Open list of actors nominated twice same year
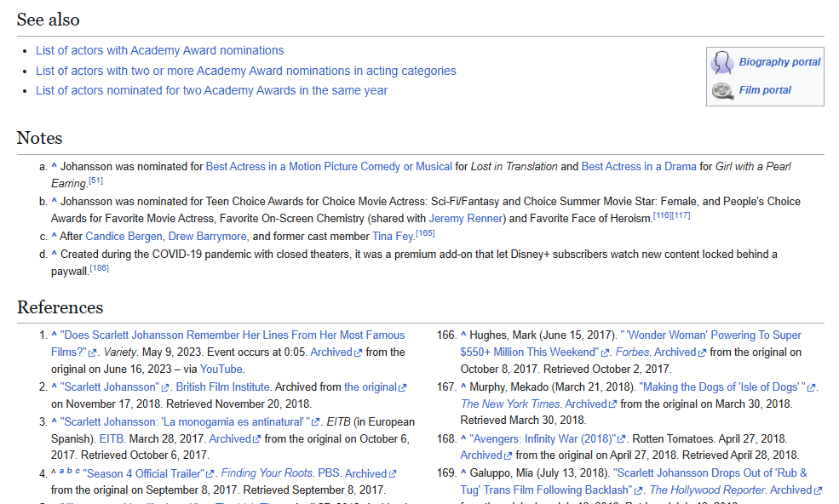The width and height of the screenshot is (839, 504). pyautogui.click(x=211, y=90)
